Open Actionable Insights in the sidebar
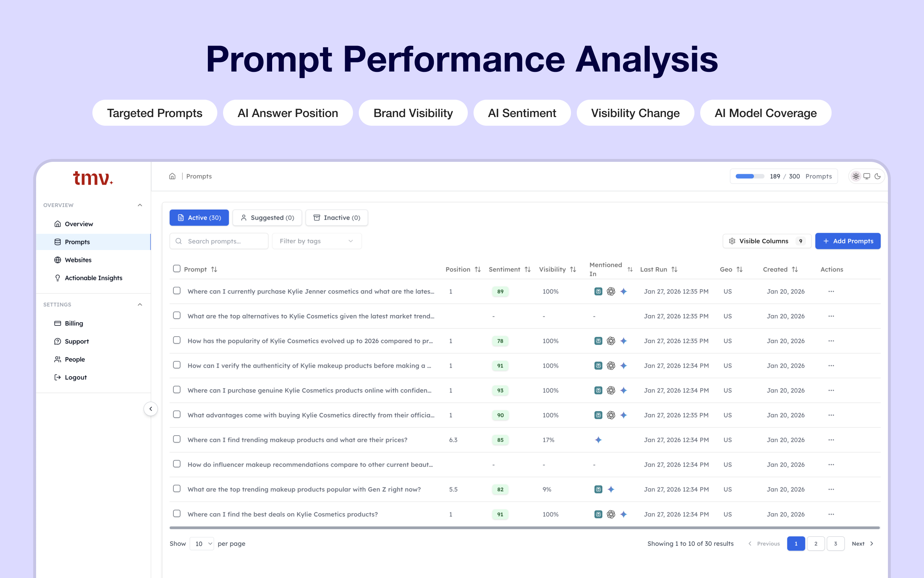This screenshot has height=578, width=924. tap(93, 278)
